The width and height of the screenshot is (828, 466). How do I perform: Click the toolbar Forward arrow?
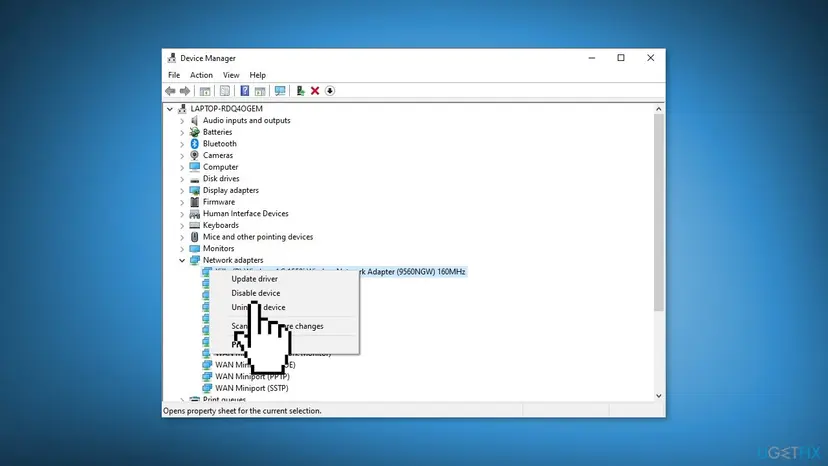185,91
